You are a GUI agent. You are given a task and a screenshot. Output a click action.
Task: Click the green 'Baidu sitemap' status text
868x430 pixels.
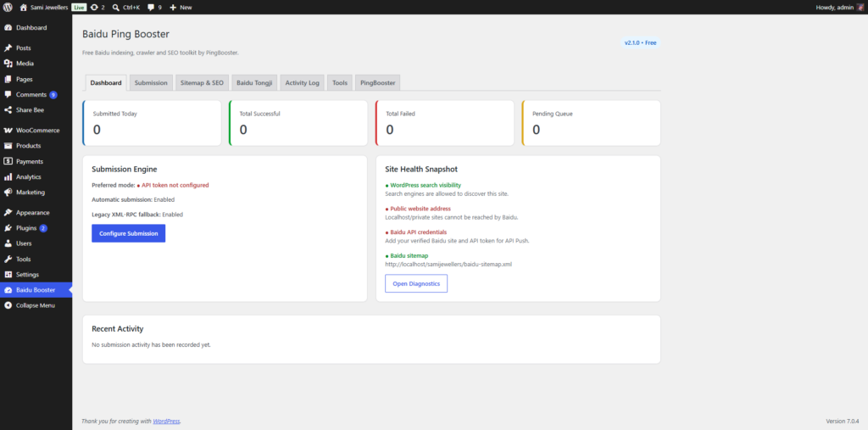(409, 255)
